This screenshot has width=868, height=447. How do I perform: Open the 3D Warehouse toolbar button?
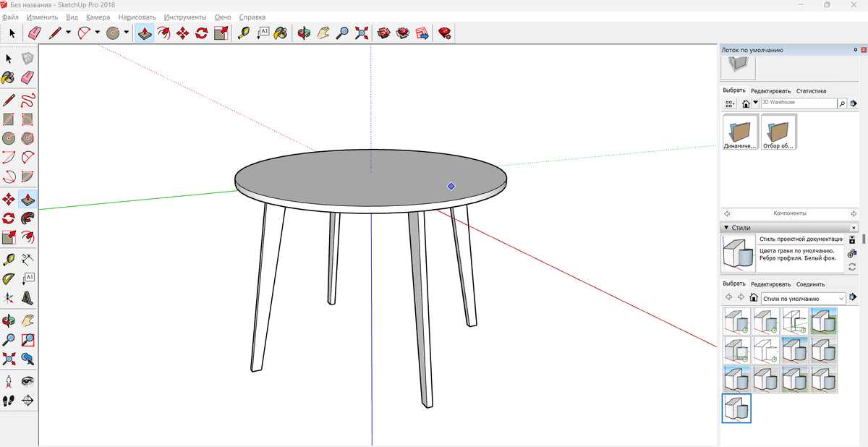coord(384,33)
